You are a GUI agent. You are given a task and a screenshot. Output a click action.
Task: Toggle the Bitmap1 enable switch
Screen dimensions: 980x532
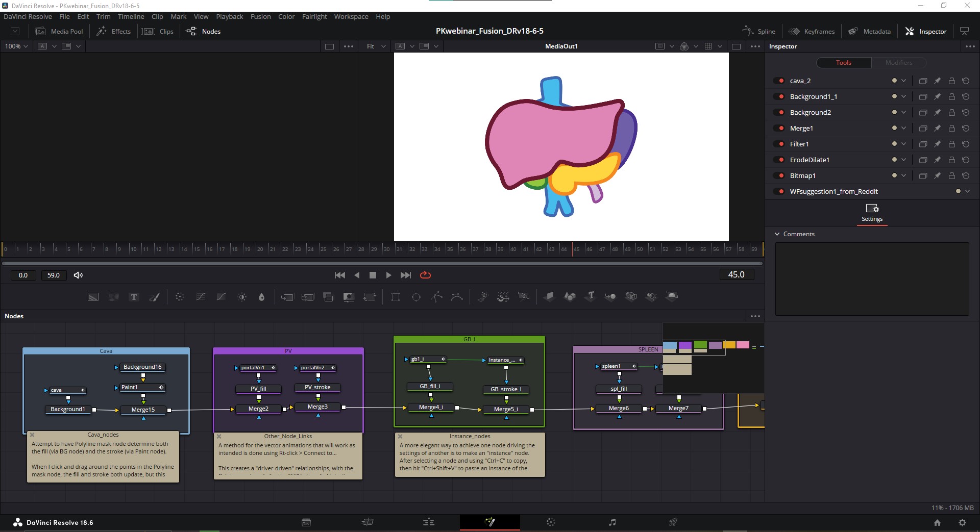pyautogui.click(x=779, y=175)
